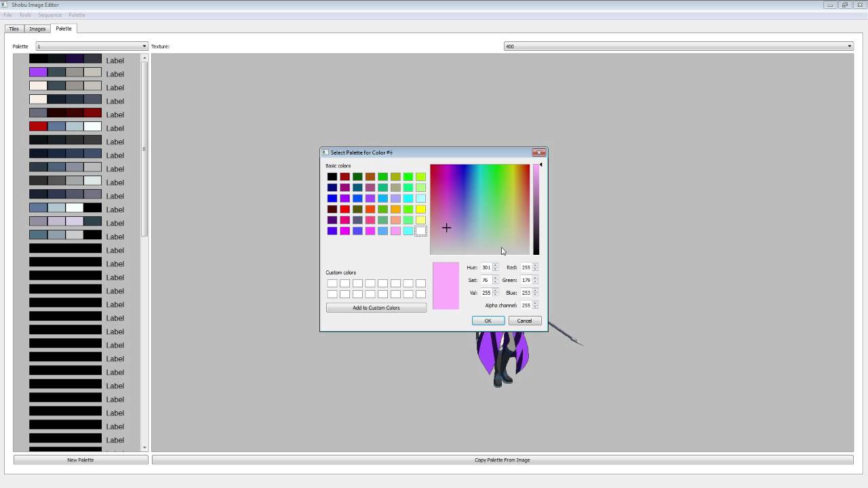Click Add to Custom Colors
Screen dimensions: 868x488
tap(376, 308)
